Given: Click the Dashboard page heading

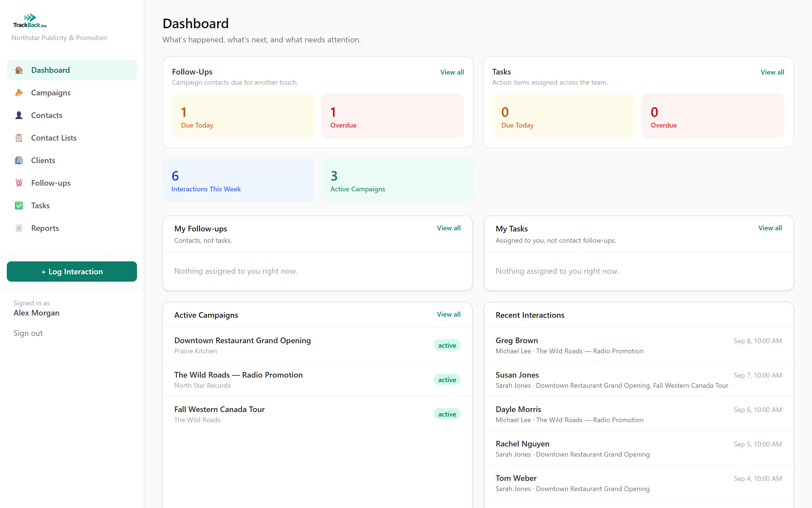Looking at the screenshot, I should (x=196, y=23).
